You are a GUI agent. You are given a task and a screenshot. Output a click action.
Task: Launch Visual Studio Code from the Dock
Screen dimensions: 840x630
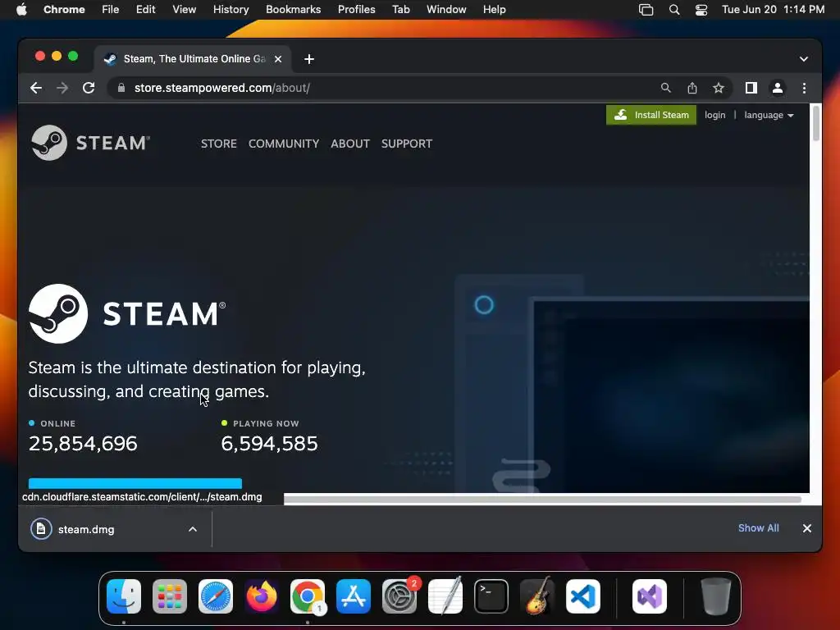(583, 596)
